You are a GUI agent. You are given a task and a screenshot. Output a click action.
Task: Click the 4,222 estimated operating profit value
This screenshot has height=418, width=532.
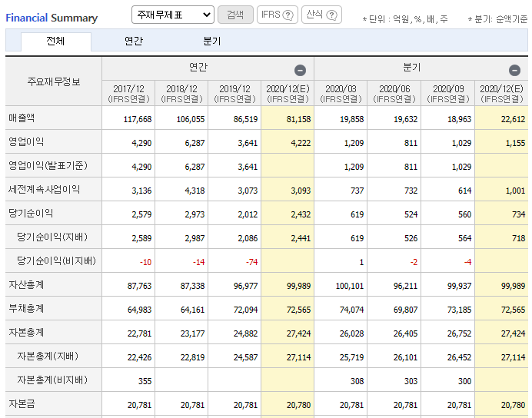(x=301, y=143)
